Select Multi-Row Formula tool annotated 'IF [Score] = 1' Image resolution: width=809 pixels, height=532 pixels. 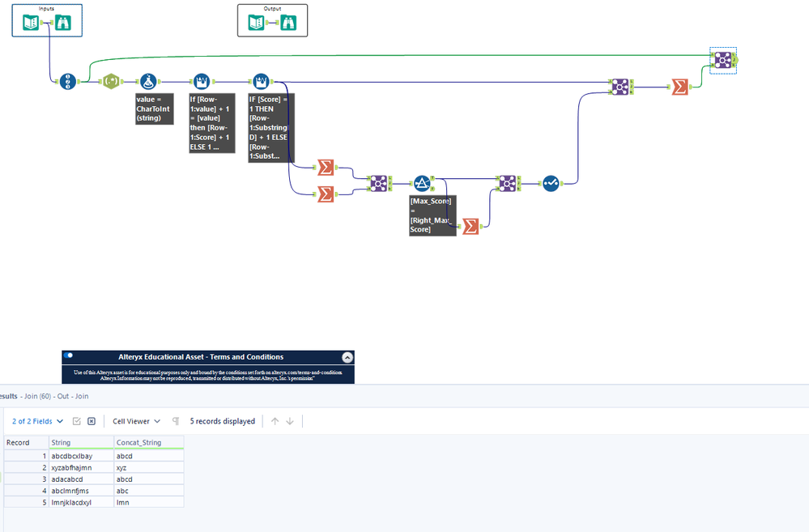[x=261, y=82]
